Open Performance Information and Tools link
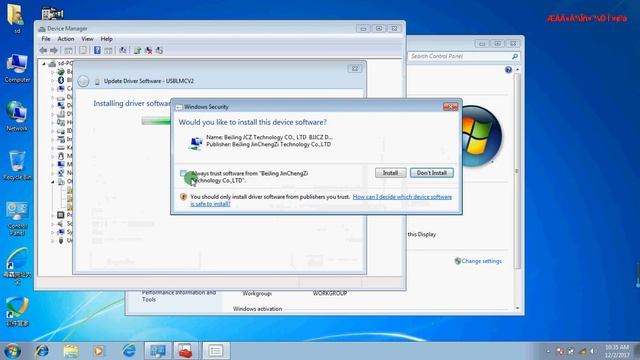The height and width of the screenshot is (360, 640). point(179,296)
